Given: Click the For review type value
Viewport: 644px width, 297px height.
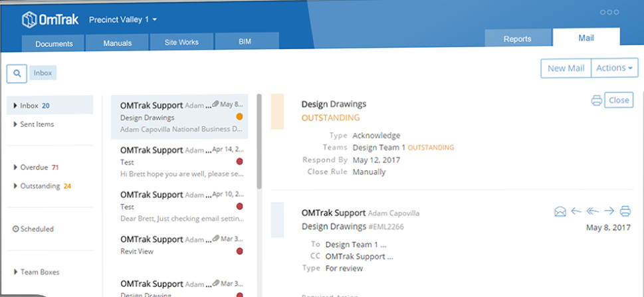Looking at the screenshot, I should (x=344, y=268).
